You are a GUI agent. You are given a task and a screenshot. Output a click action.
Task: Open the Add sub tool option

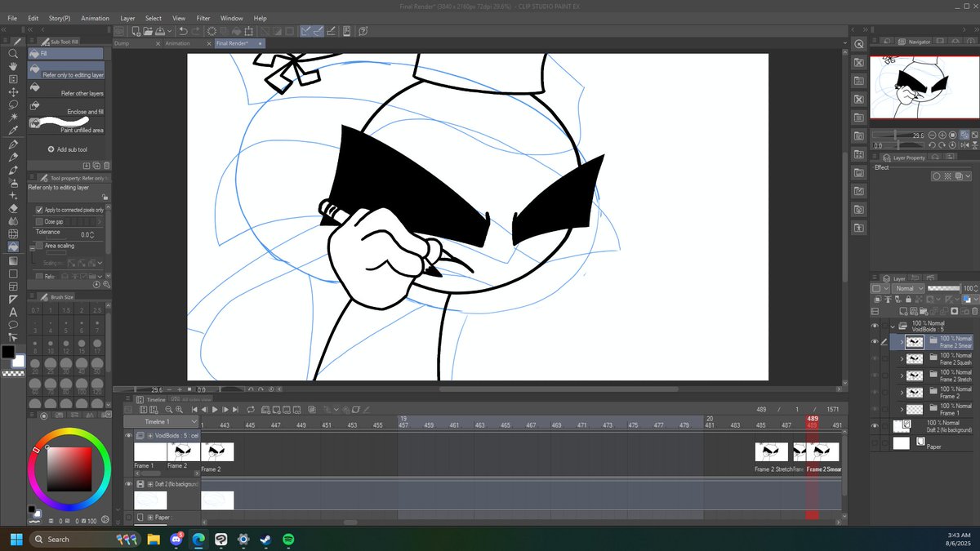pos(68,149)
